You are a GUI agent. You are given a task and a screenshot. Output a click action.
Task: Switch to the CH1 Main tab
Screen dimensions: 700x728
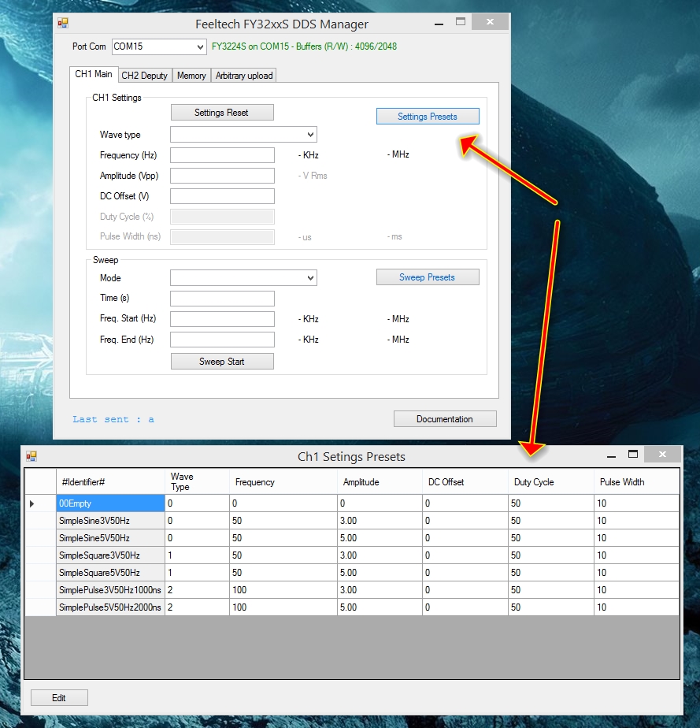(94, 74)
